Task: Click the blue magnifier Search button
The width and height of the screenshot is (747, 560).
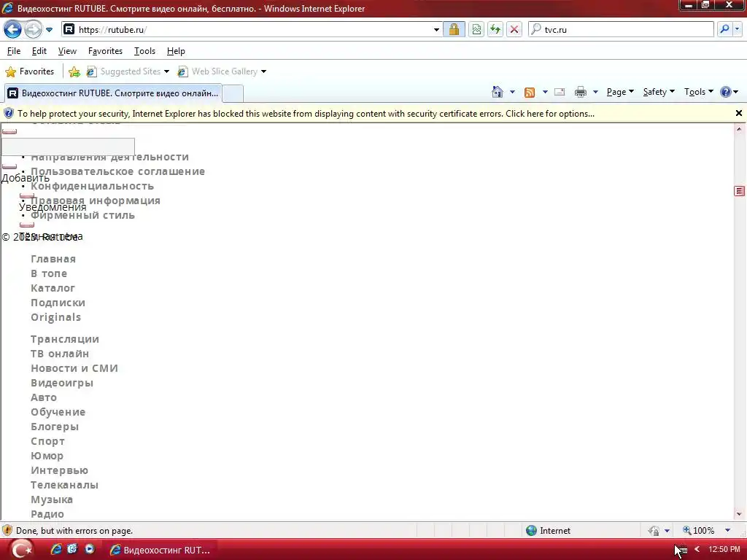Action: (724, 29)
